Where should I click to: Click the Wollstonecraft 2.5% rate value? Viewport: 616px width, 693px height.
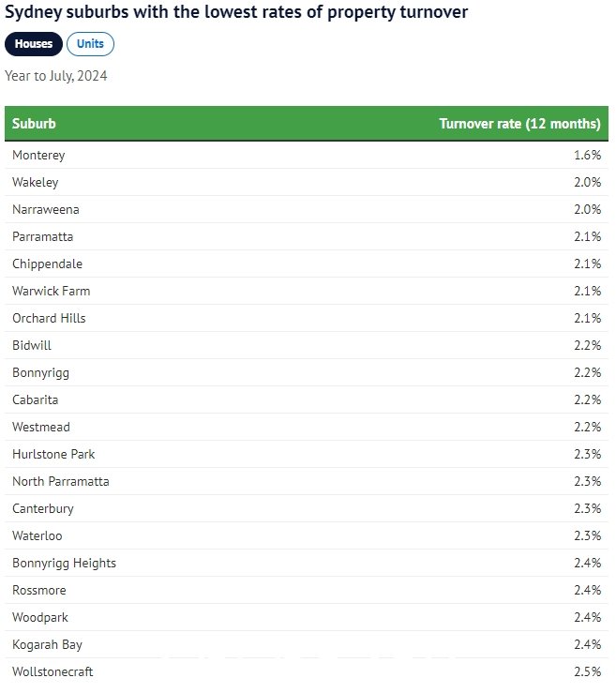pyautogui.click(x=588, y=671)
